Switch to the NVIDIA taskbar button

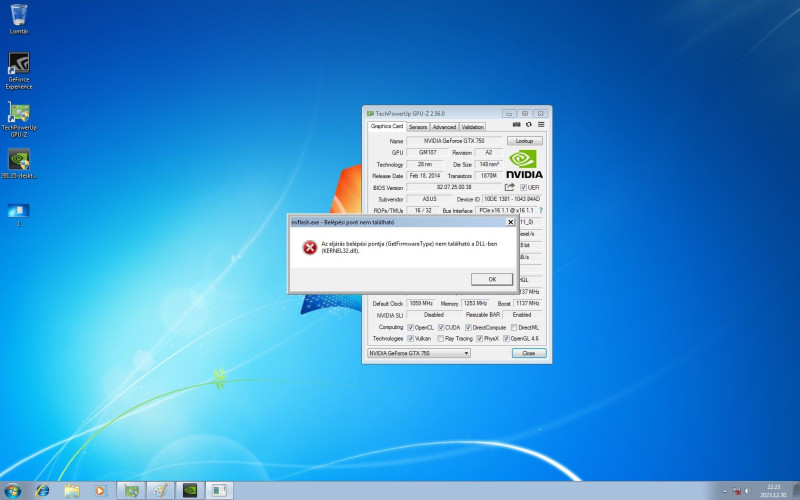tap(190, 491)
